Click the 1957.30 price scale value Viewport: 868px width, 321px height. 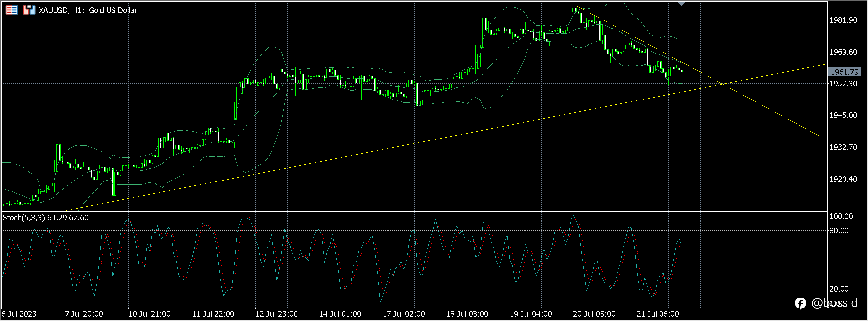pos(843,84)
